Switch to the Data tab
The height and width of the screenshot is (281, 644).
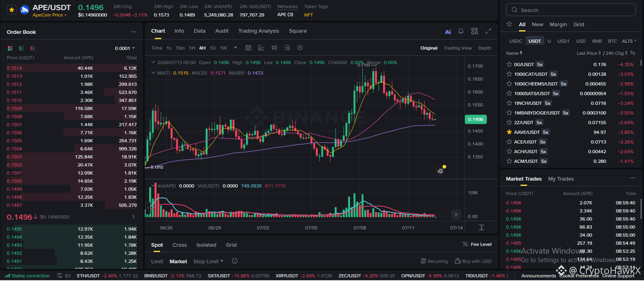click(x=200, y=31)
